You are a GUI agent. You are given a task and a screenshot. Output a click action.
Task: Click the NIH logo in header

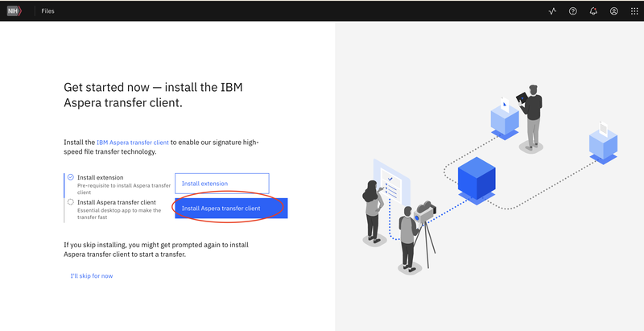coord(14,11)
